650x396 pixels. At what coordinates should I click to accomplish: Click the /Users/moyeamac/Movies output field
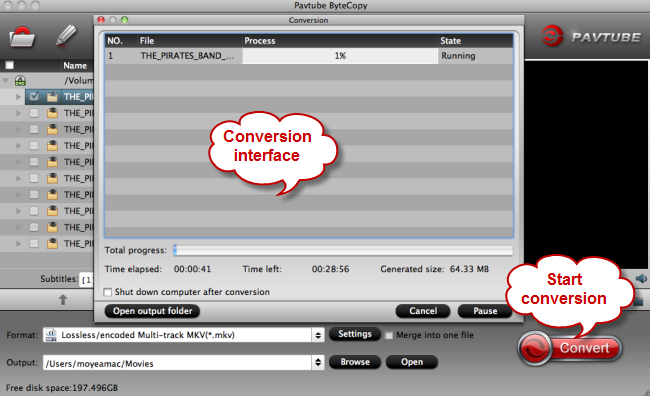click(x=178, y=363)
